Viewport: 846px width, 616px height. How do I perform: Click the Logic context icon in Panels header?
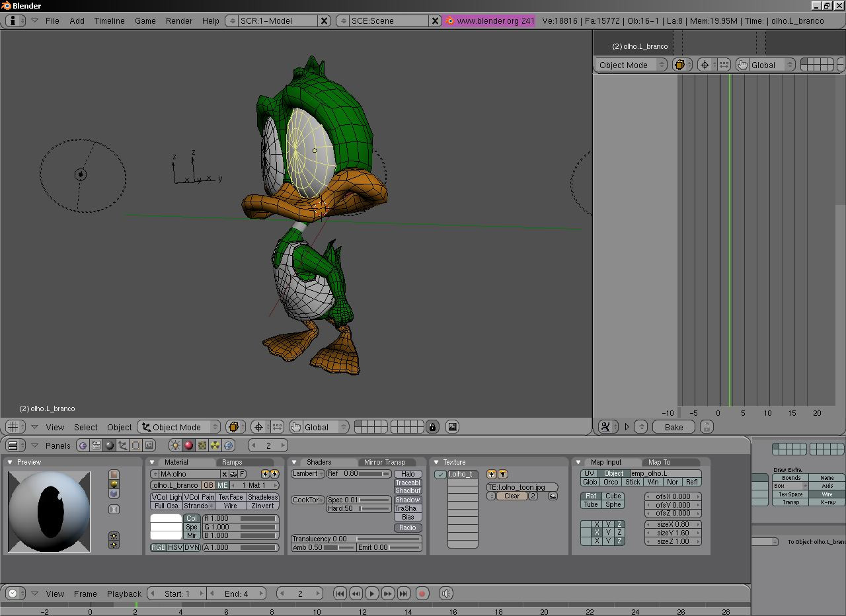point(83,445)
